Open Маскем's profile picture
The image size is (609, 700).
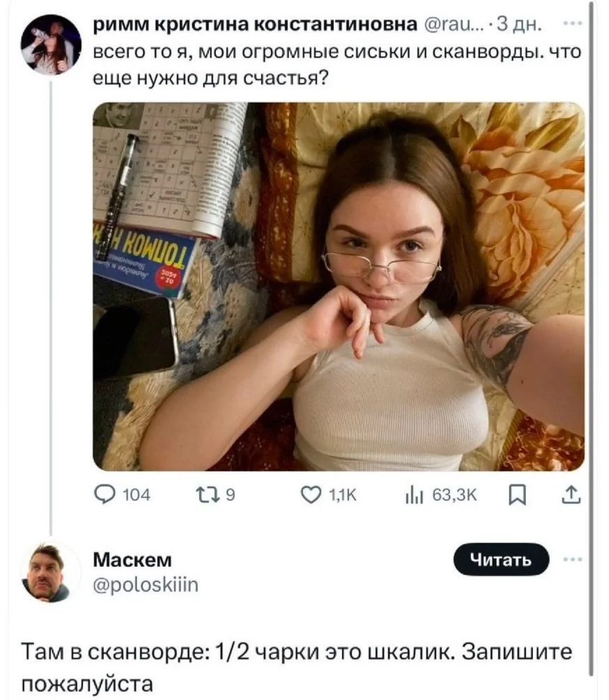pyautogui.click(x=50, y=572)
